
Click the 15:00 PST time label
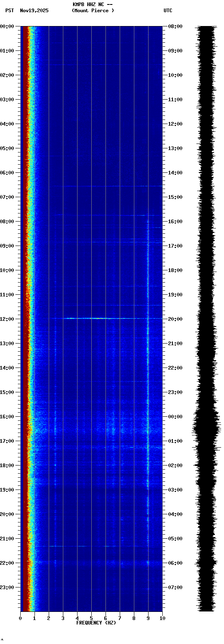point(7,392)
